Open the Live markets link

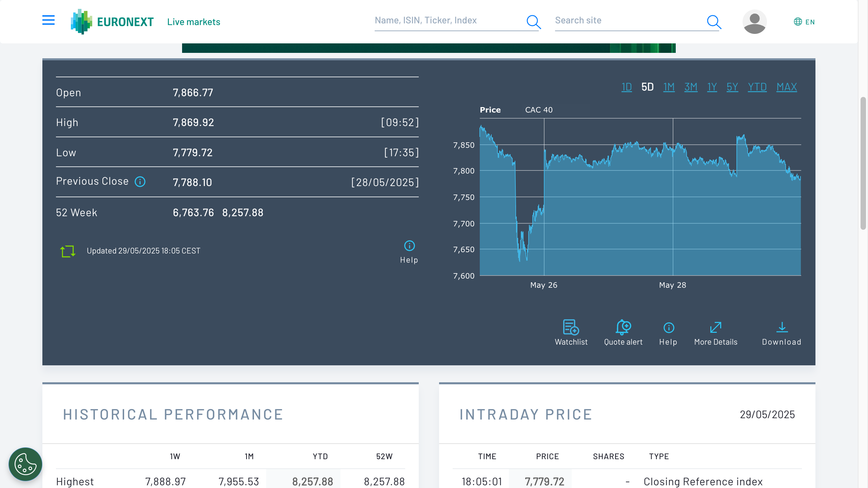click(194, 22)
